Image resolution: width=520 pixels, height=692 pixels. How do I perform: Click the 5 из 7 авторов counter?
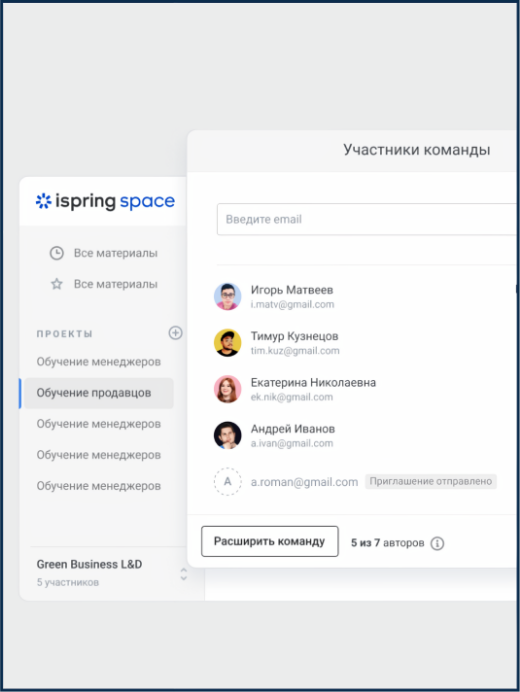pos(388,543)
